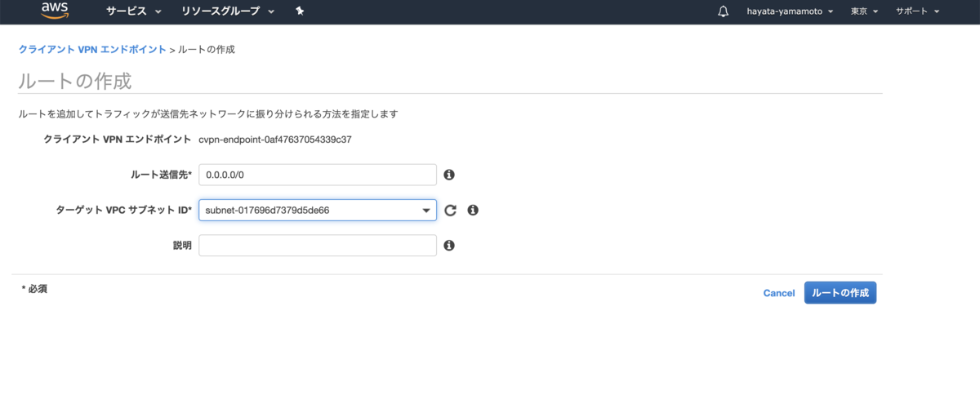
Task: Click the クライアント VPN エンドポイント breadcrumb link
Action: click(x=92, y=50)
